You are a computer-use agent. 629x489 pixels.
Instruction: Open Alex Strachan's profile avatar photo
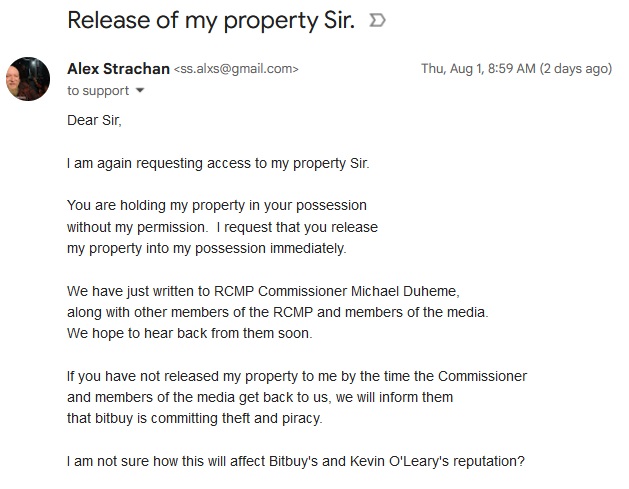coord(28,79)
